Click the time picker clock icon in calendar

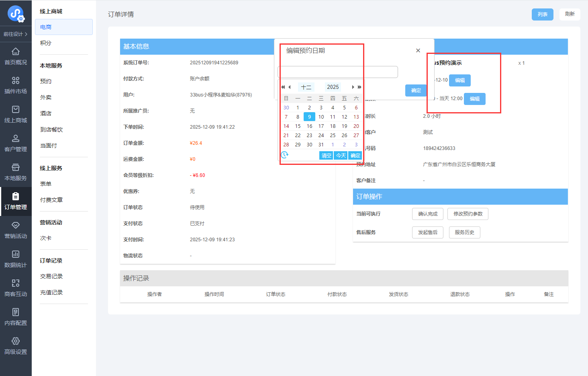285,155
